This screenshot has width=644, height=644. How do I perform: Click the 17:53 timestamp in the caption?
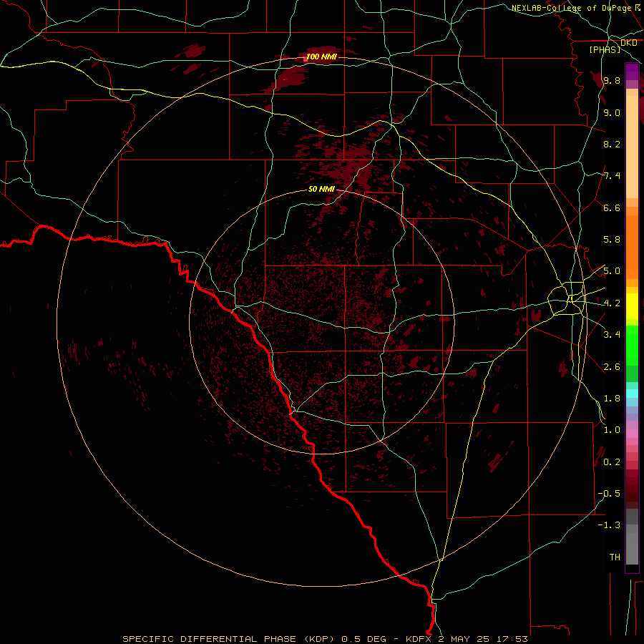[x=514, y=639]
